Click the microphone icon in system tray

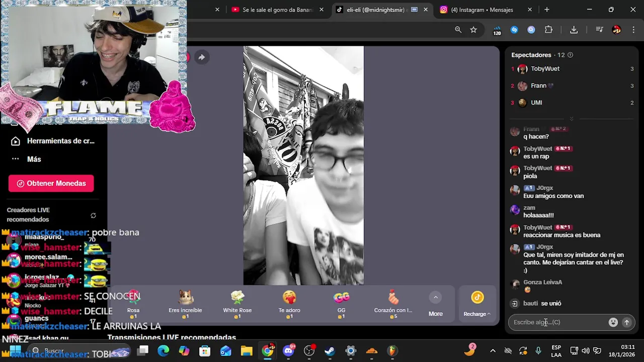pos(538,350)
